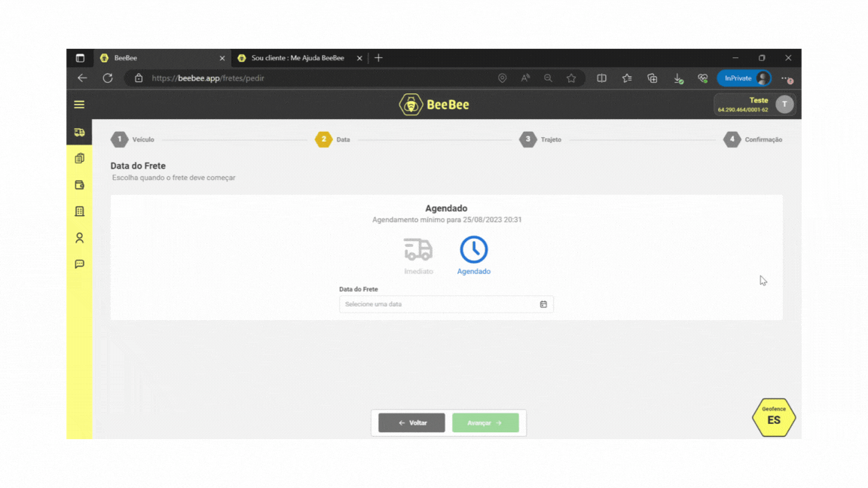The image size is (868, 488).
Task: Click the Data do Frete heading
Action: tap(138, 166)
